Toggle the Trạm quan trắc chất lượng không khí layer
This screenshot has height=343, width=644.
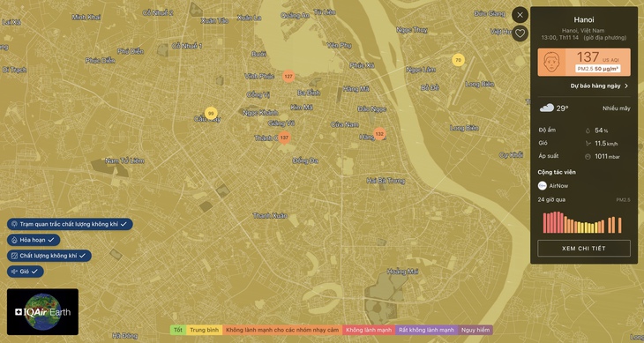(x=70, y=224)
